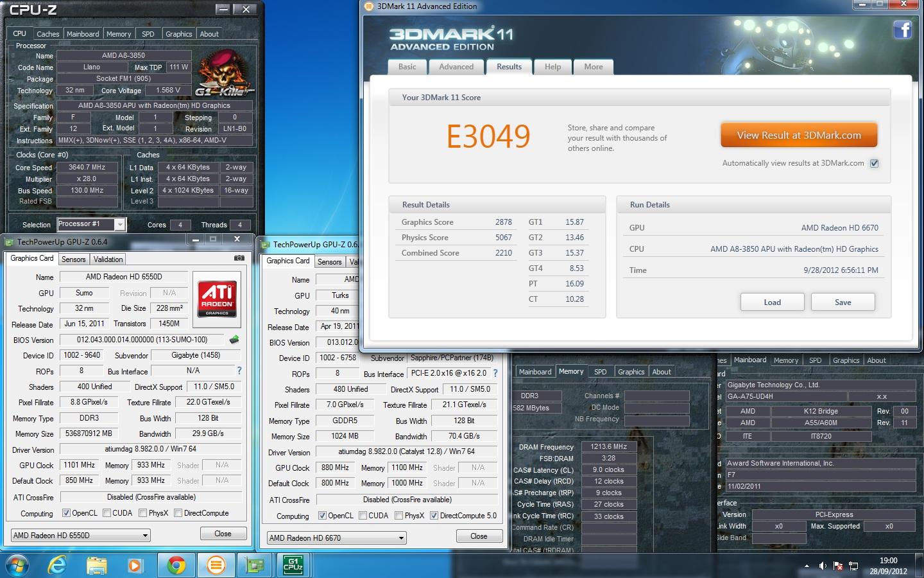Switch to the Basic tab in 3DMark 11

(407, 67)
